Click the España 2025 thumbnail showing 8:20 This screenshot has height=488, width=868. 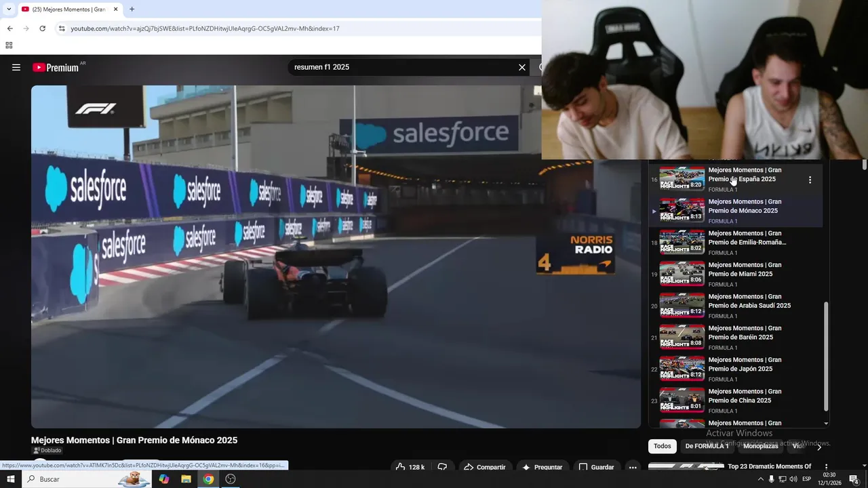(682, 179)
